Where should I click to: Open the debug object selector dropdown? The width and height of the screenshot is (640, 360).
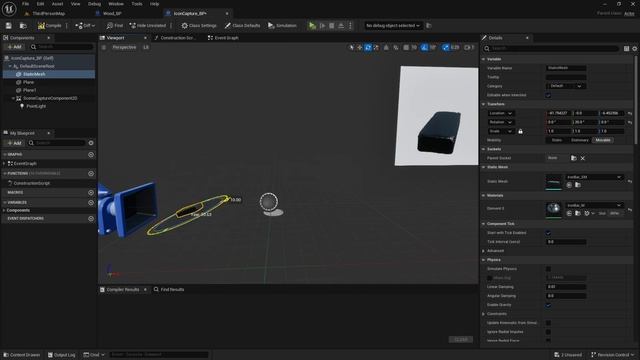point(393,26)
